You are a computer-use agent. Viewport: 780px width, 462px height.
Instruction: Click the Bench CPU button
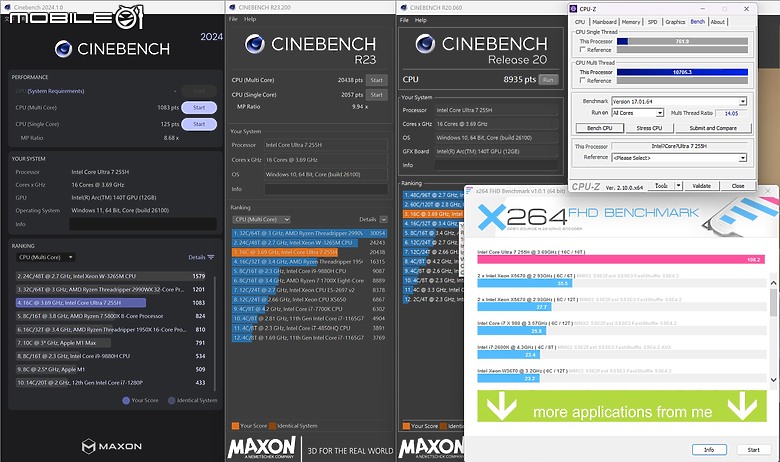(x=599, y=128)
